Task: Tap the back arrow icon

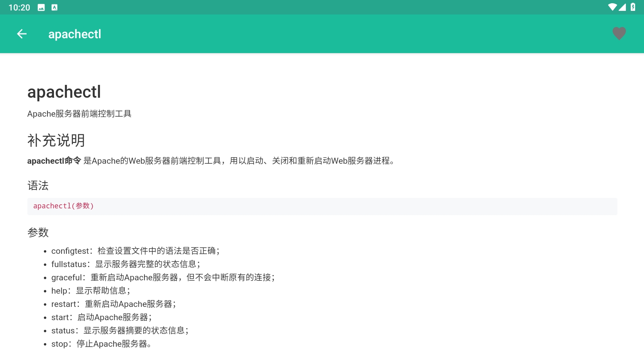Action: tap(22, 34)
